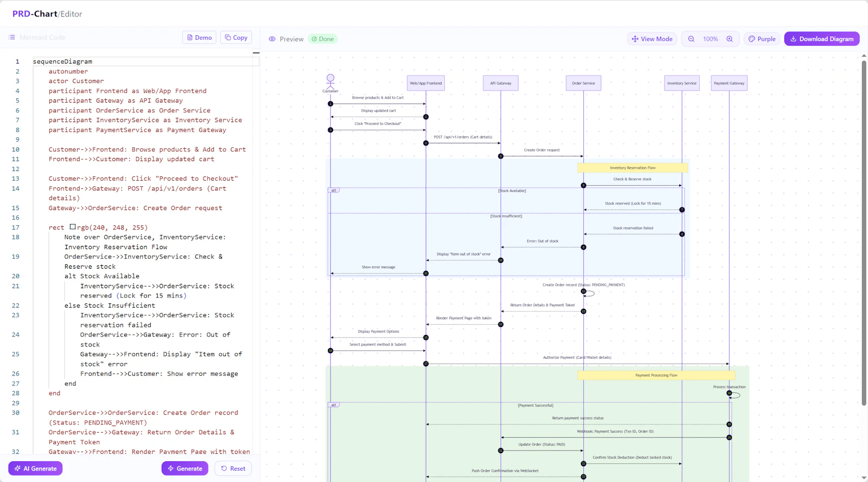Copy the Mermaid code

(236, 37)
